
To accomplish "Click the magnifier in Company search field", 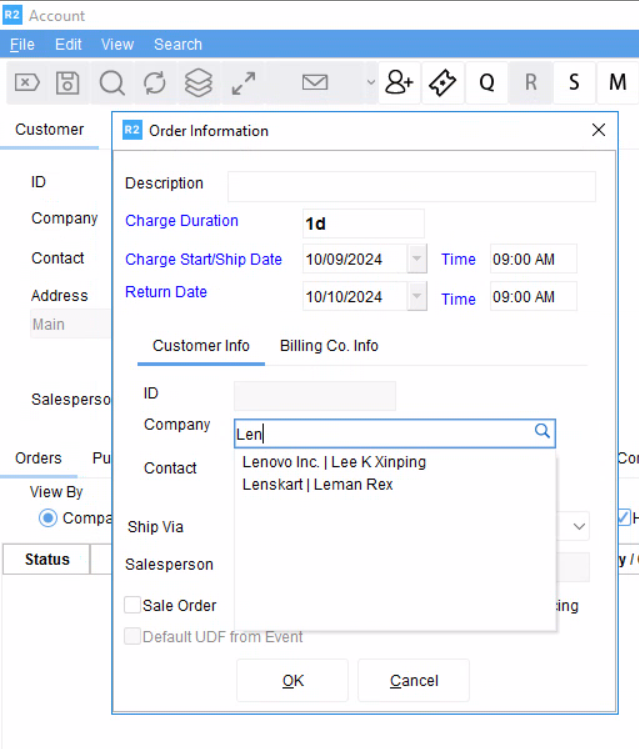I will click(x=542, y=432).
